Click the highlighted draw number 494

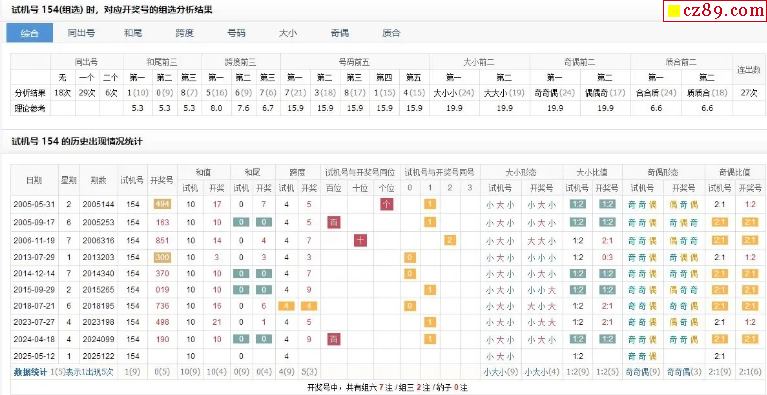[x=162, y=204]
